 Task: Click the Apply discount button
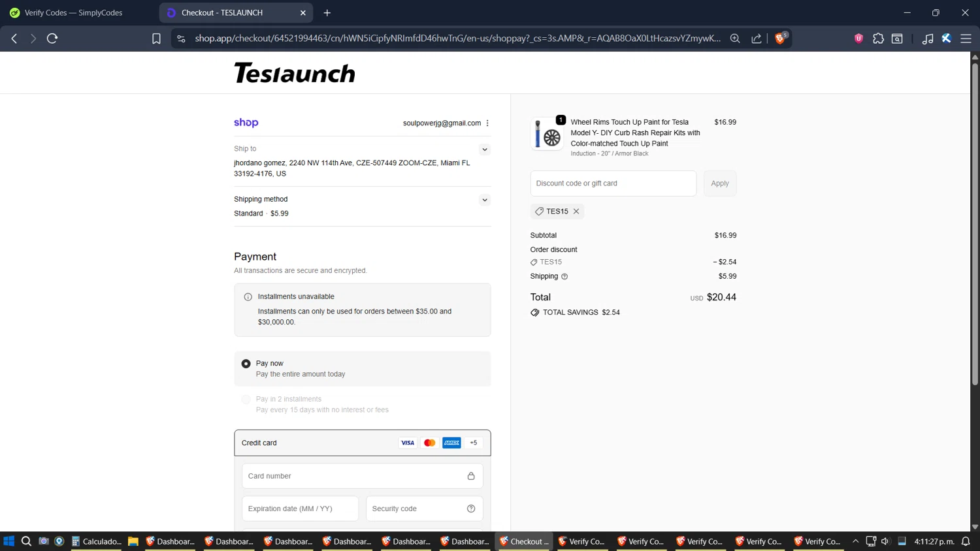pyautogui.click(x=720, y=183)
